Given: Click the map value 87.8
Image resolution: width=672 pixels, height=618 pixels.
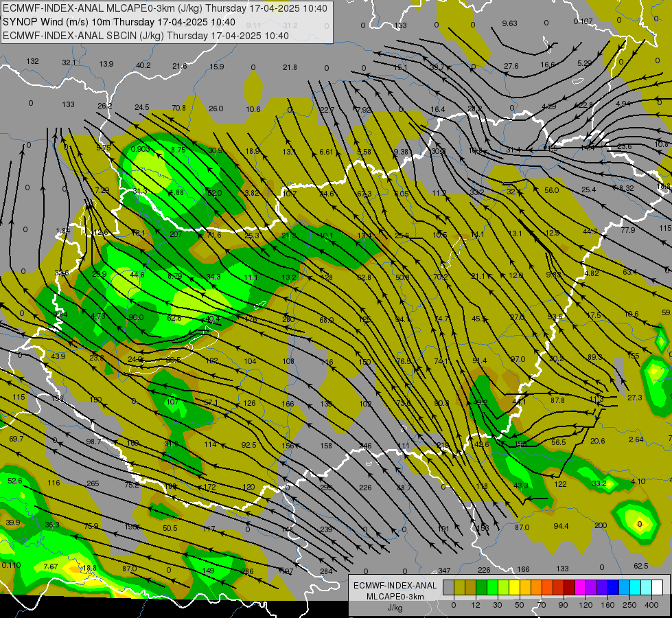Looking at the screenshot, I should [x=557, y=400].
